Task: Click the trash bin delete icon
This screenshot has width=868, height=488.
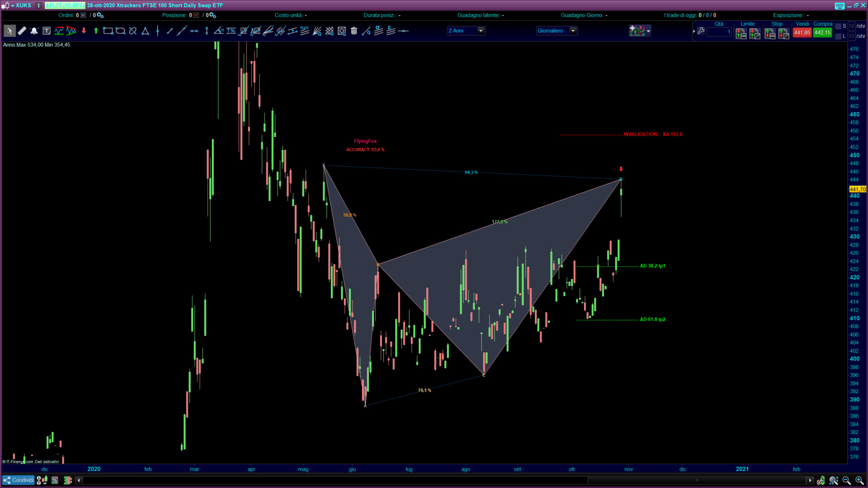Action: pyautogui.click(x=354, y=31)
